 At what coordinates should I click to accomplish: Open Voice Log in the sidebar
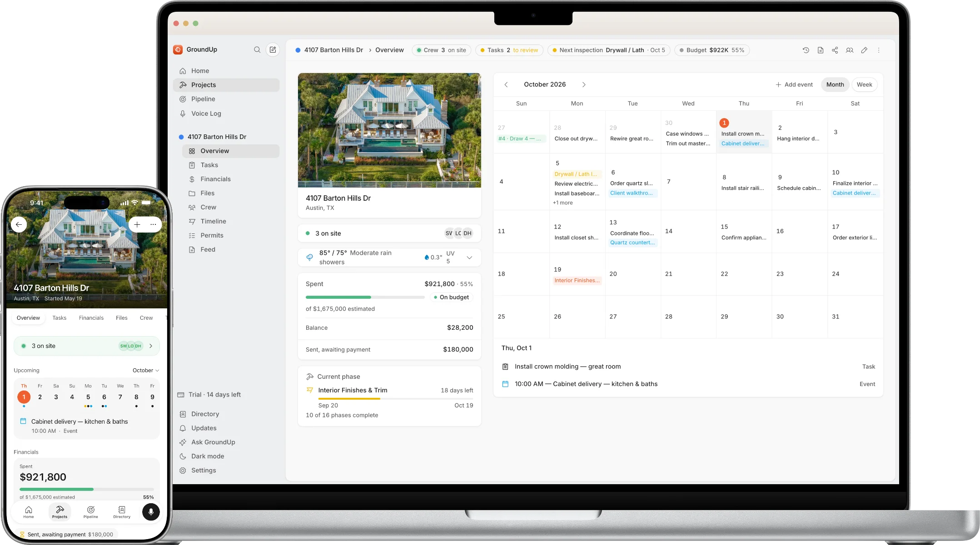tap(226, 114)
